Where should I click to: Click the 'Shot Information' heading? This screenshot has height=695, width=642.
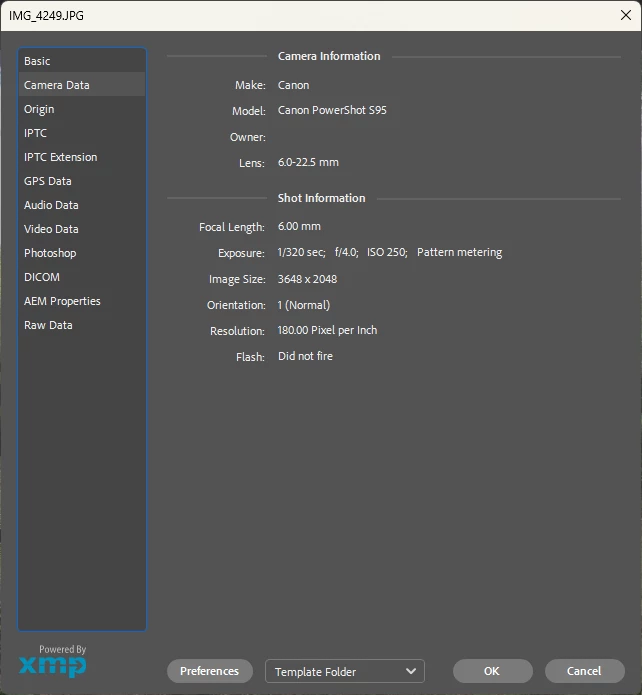point(321,198)
